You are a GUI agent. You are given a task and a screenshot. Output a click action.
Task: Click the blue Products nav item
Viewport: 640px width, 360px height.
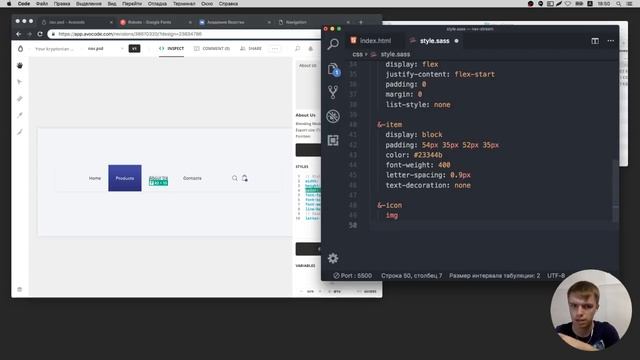point(125,178)
